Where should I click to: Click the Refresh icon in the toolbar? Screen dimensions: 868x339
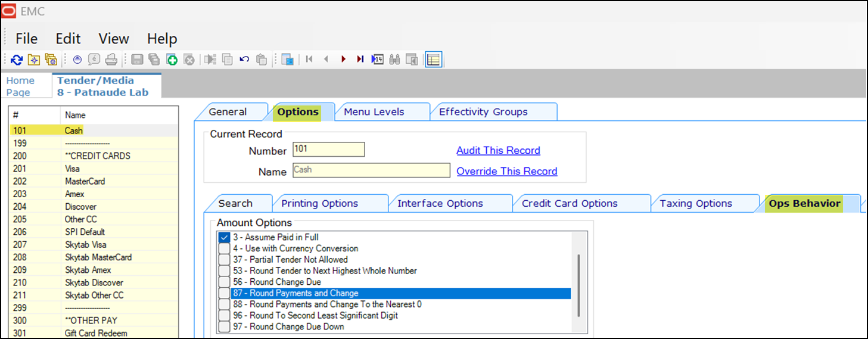pyautogui.click(x=17, y=60)
